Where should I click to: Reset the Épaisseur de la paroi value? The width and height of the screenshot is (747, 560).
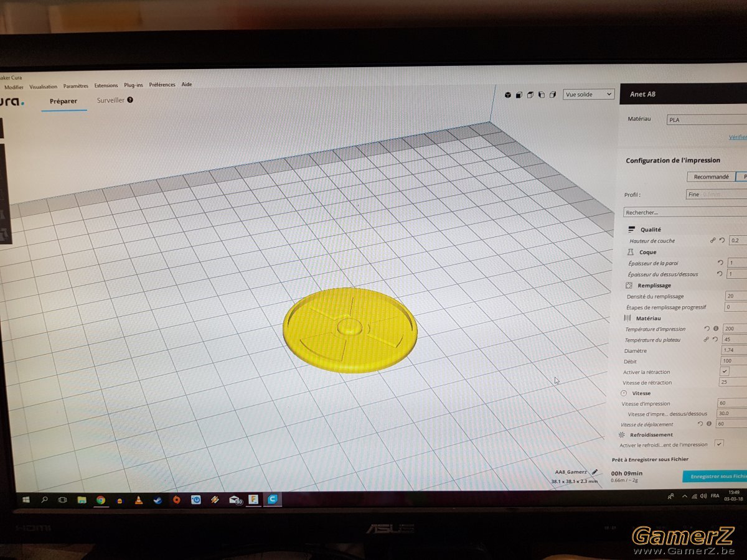(x=720, y=263)
